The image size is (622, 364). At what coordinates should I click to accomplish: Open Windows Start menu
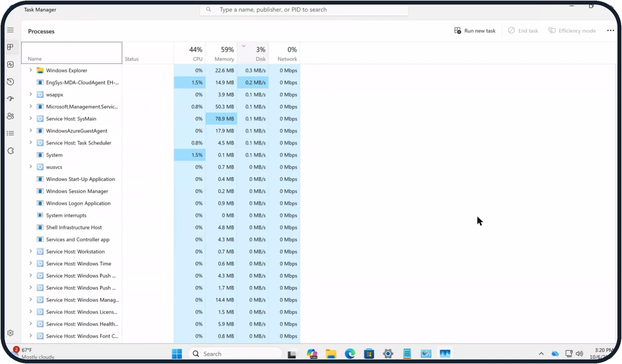(x=177, y=354)
